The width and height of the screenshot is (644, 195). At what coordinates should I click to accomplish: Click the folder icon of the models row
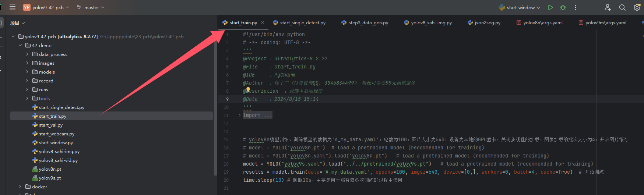pos(35,72)
